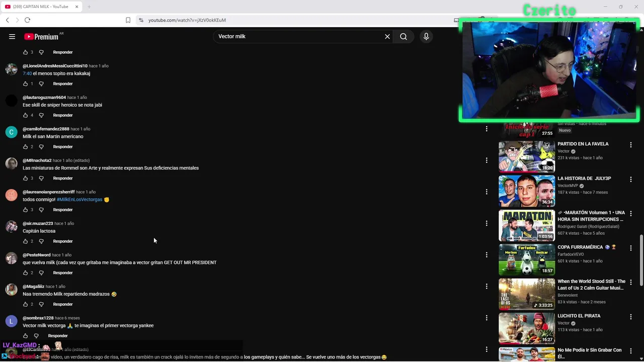This screenshot has width=644, height=362.
Task: Go back with browser back arrow
Action: coord(7,20)
